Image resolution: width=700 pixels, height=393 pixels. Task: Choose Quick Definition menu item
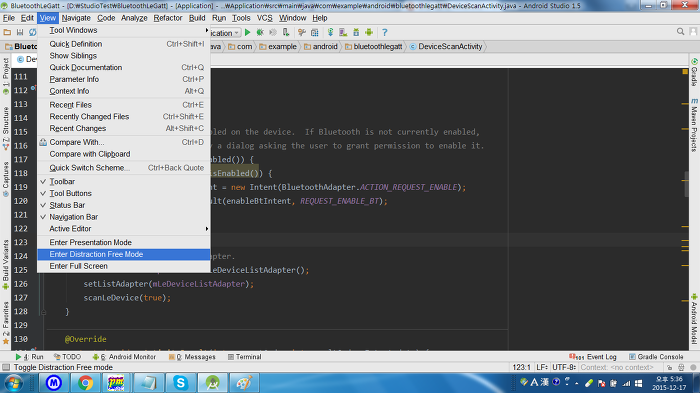pos(124,44)
